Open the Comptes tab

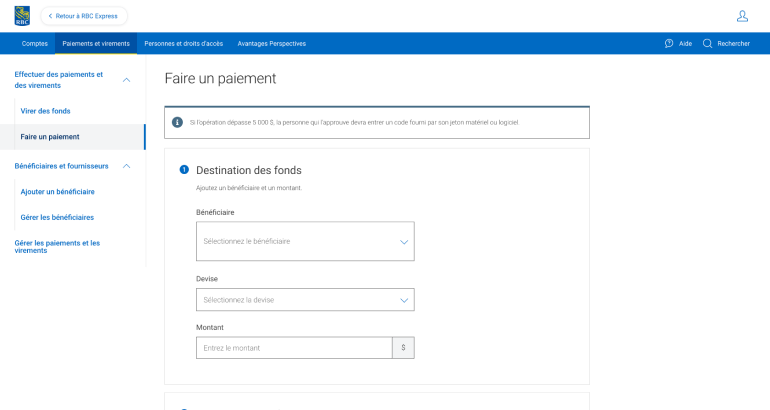click(x=35, y=44)
